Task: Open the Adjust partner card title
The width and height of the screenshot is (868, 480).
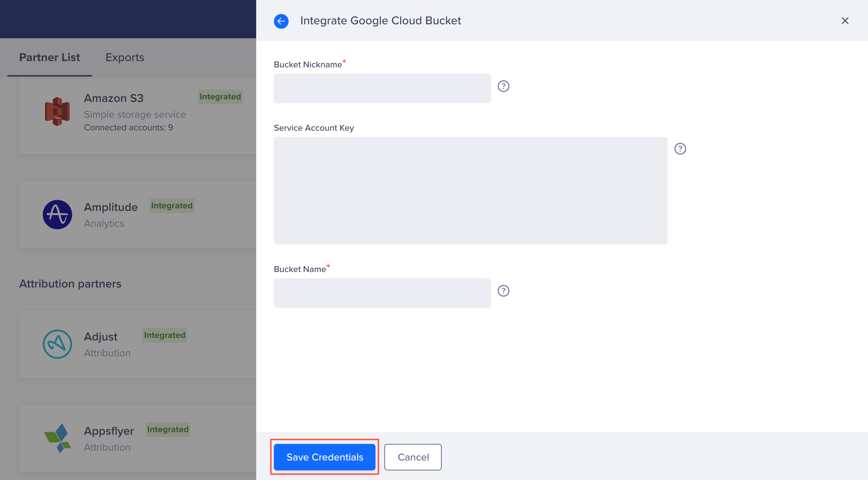Action: [100, 337]
